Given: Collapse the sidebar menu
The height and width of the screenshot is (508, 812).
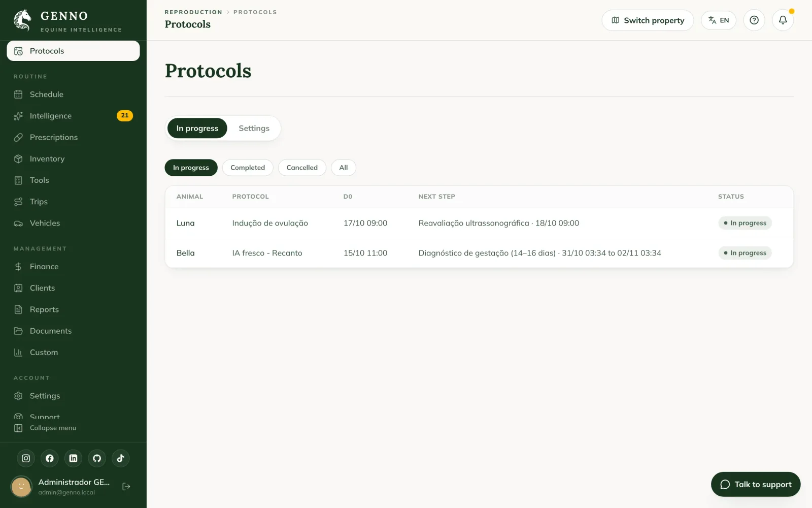Looking at the screenshot, I should point(46,428).
